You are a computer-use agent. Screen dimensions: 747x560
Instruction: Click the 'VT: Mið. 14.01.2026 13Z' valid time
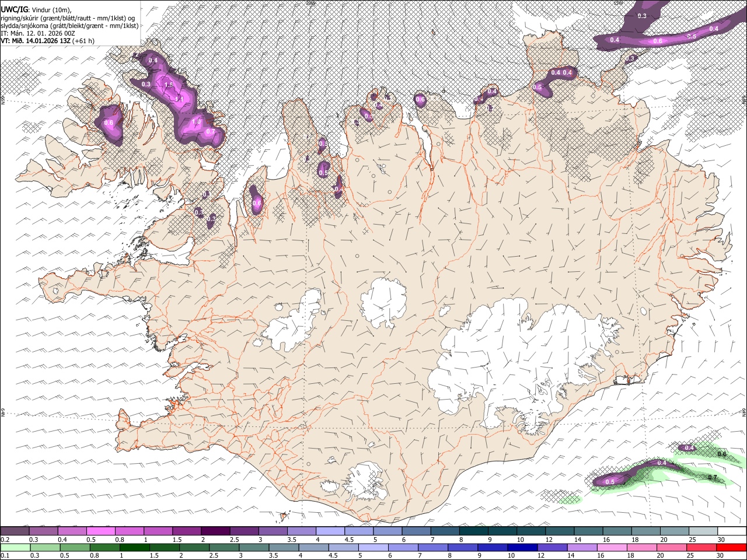pos(36,41)
